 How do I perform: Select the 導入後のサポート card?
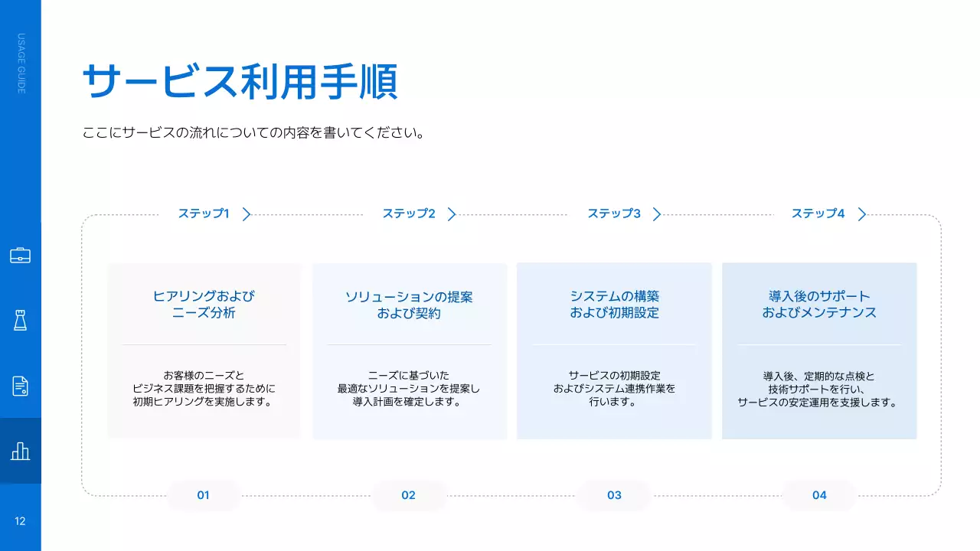coord(819,350)
